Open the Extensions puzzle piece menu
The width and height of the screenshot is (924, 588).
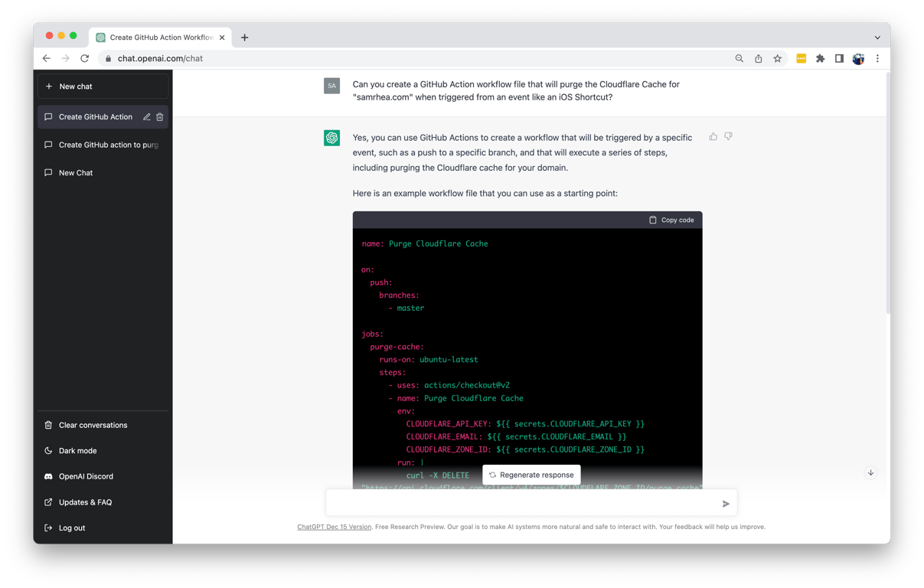[820, 58]
